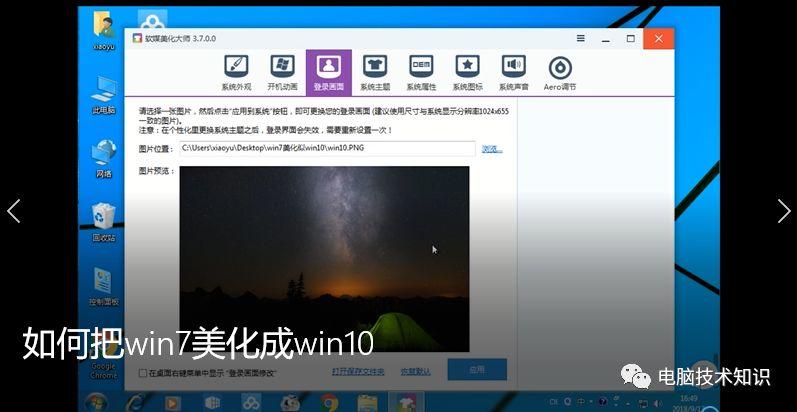The height and width of the screenshot is (412, 797).
Task: Click the 图片位置 file path field
Action: 327,148
